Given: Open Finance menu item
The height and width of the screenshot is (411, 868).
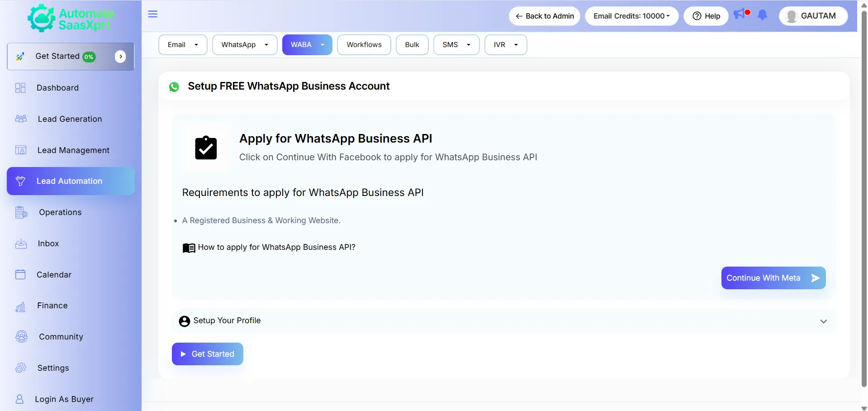Looking at the screenshot, I should (x=71, y=306).
